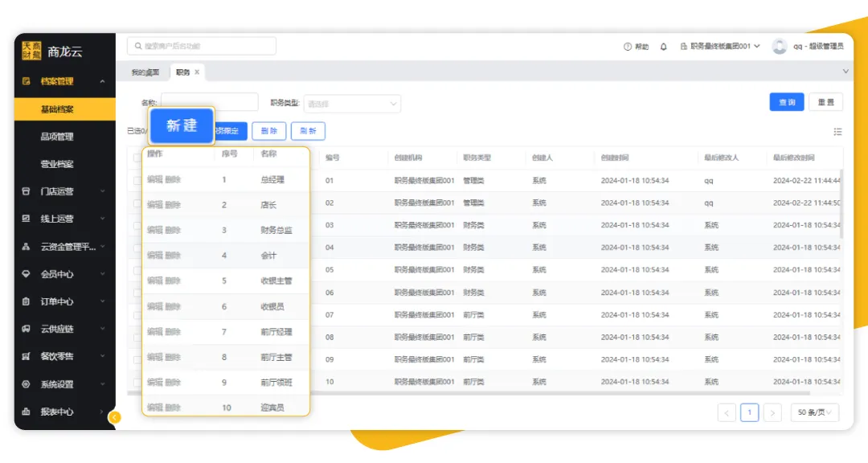Click 删除 for the 店长 row
Screen dimensions: 868x463
[x=173, y=205]
